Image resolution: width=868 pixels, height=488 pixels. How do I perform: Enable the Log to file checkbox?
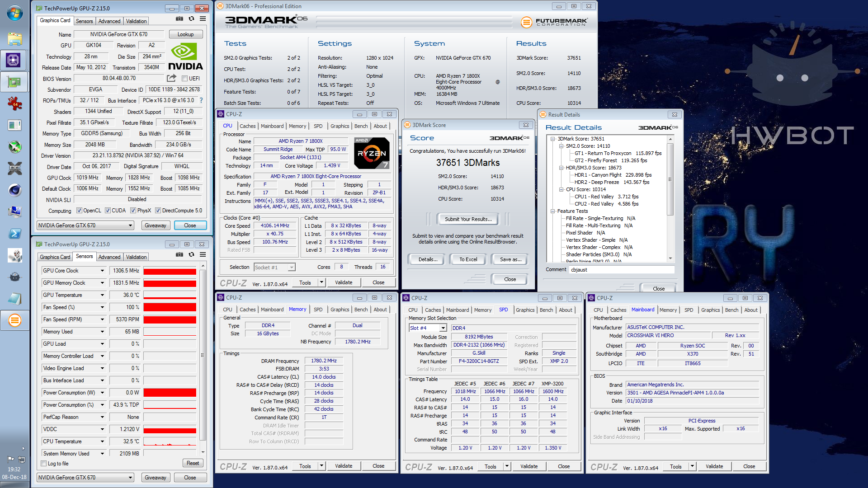[x=44, y=464]
